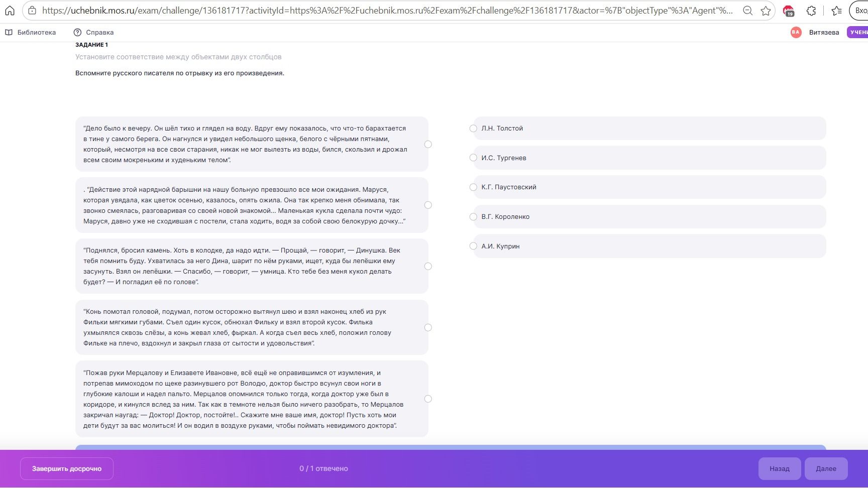Click the Далее button
Viewport: 868px width, 488px height.
tap(826, 468)
